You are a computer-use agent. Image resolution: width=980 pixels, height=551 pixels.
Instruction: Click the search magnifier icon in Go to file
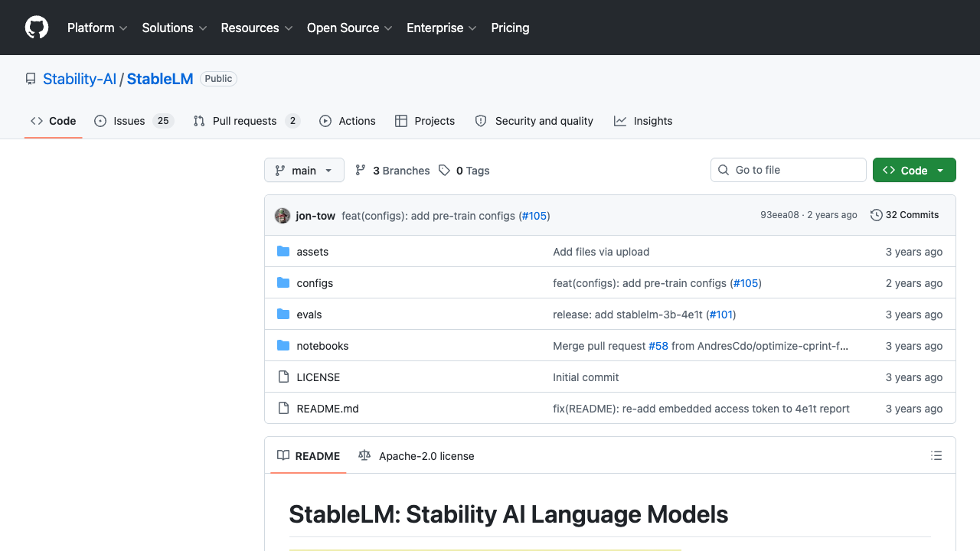[724, 170]
